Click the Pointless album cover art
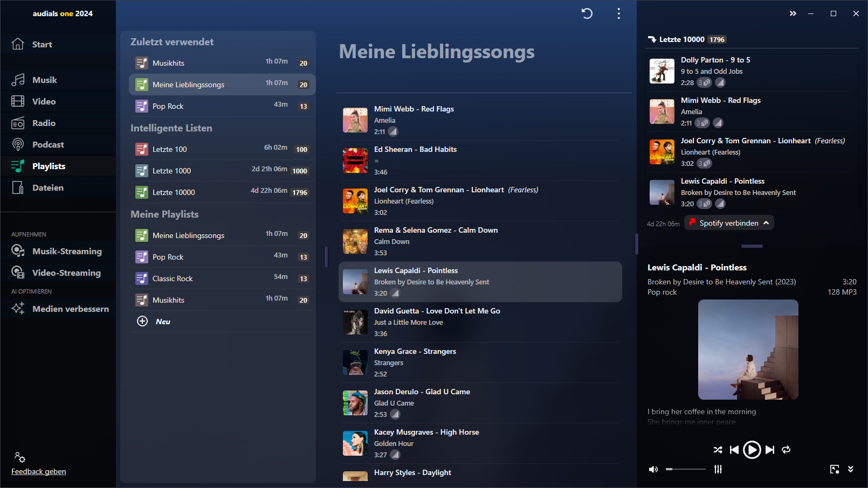The width and height of the screenshot is (868, 488). pos(748,350)
